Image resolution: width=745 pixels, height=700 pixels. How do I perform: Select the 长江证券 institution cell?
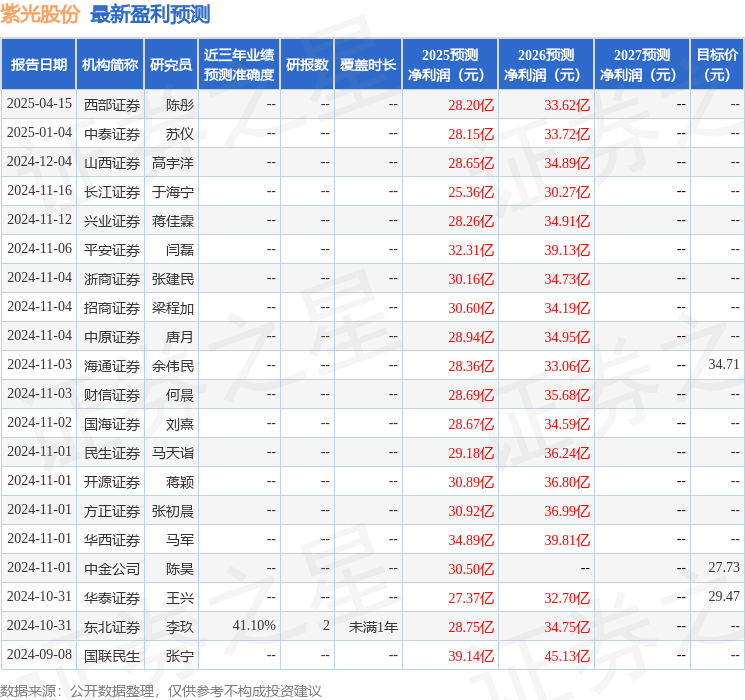112,192
